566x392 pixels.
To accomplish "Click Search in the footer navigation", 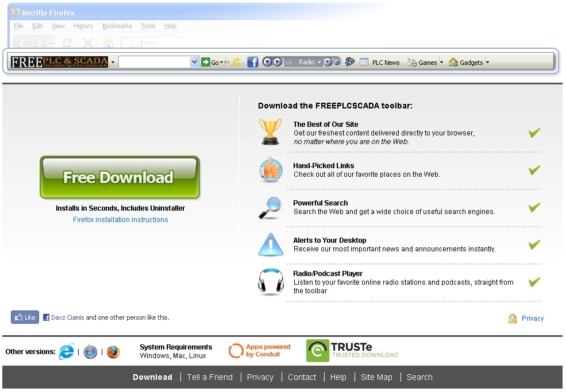I will coord(419,377).
